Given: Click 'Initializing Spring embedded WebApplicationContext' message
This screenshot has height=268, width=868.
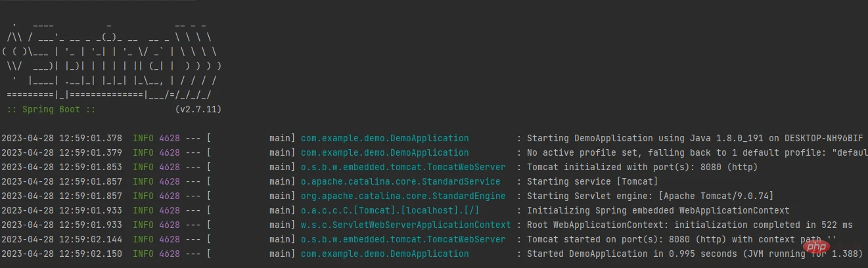Looking at the screenshot, I should point(658,210).
